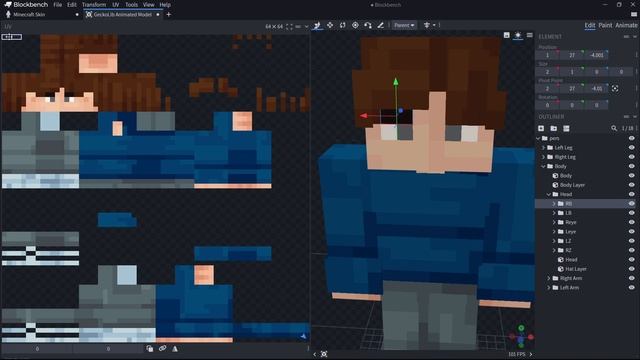The height and width of the screenshot is (360, 640).
Task: Open the viewport hamburger menu
Action: tap(529, 35)
